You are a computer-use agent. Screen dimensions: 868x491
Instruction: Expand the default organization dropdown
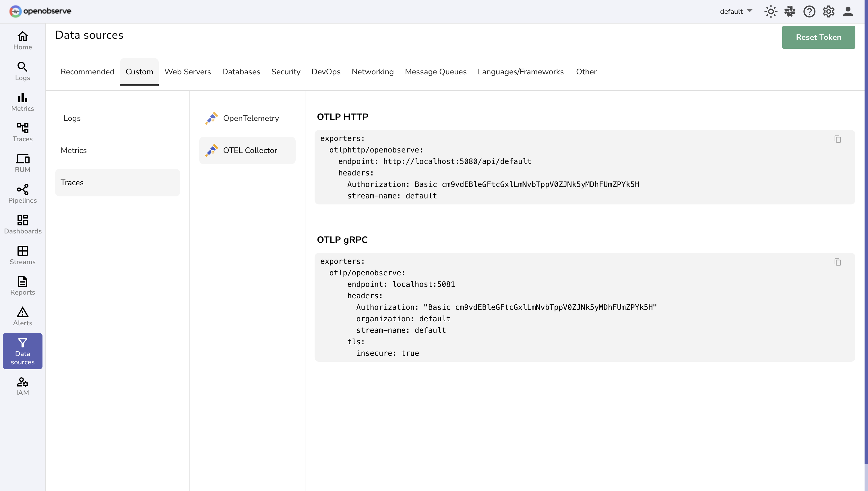(x=736, y=11)
